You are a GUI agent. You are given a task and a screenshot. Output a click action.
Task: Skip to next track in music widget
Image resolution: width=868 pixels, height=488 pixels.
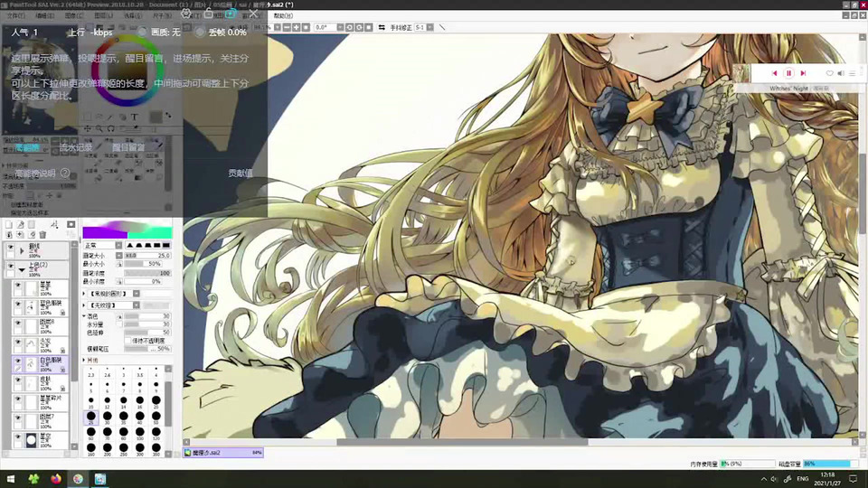(803, 73)
